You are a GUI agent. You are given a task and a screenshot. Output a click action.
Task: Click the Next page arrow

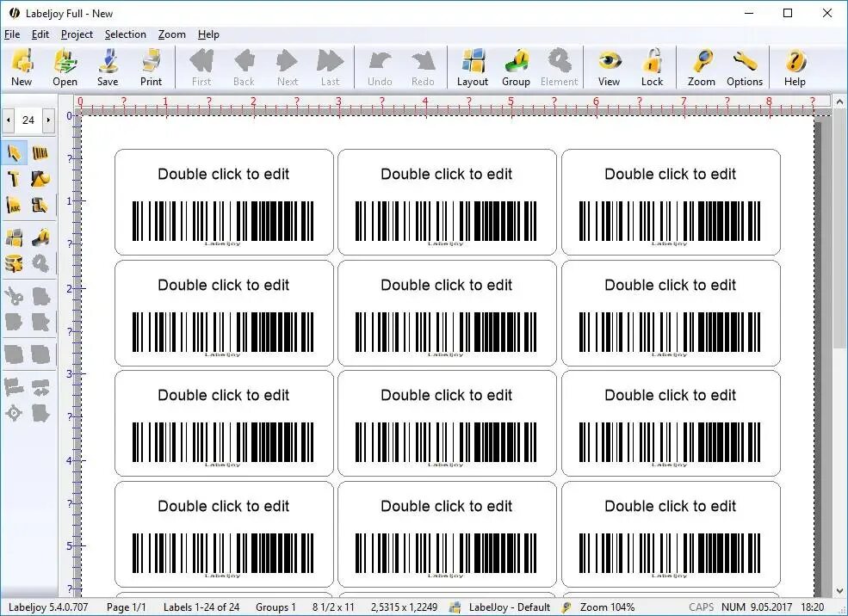pyautogui.click(x=288, y=67)
